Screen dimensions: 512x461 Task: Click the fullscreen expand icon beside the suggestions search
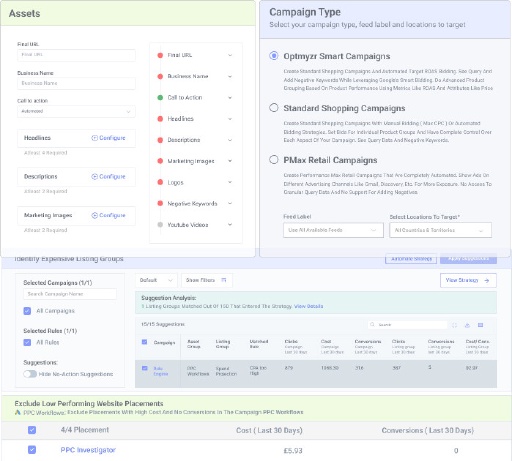tap(454, 325)
